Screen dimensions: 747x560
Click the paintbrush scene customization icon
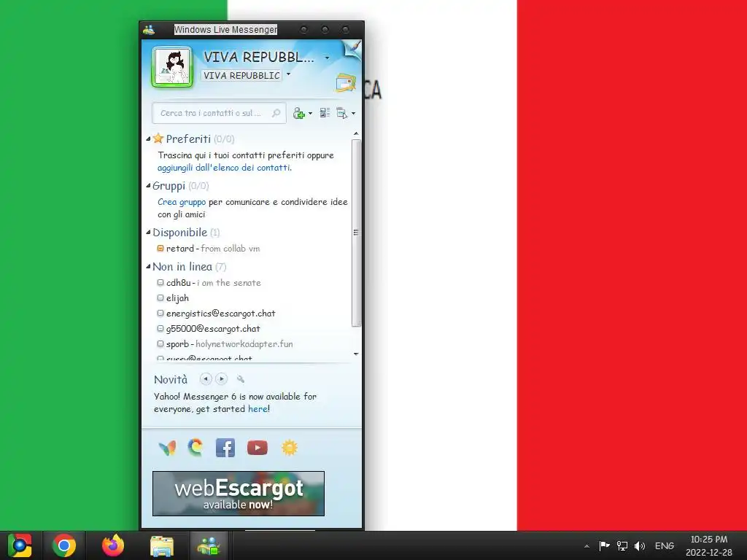tap(353, 48)
